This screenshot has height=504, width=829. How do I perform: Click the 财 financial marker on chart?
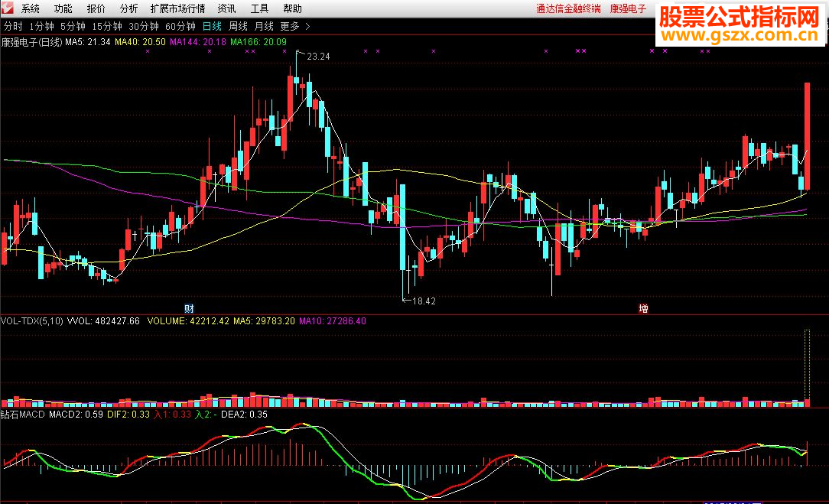pyautogui.click(x=189, y=308)
